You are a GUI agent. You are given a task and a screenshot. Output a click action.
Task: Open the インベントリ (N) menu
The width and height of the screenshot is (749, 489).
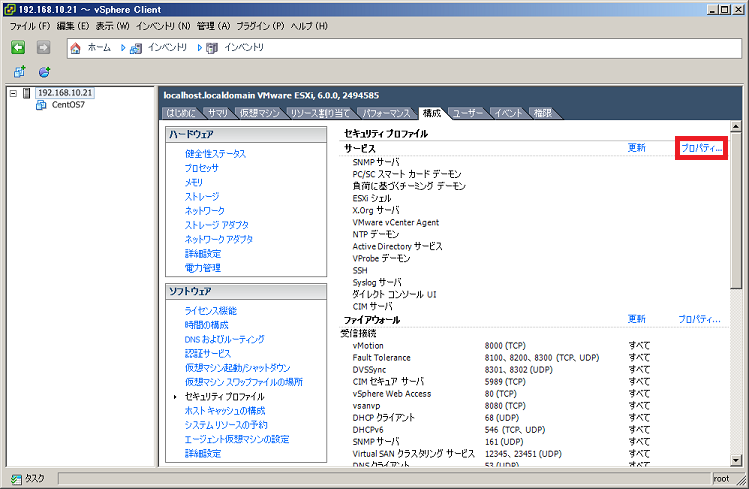[163, 26]
